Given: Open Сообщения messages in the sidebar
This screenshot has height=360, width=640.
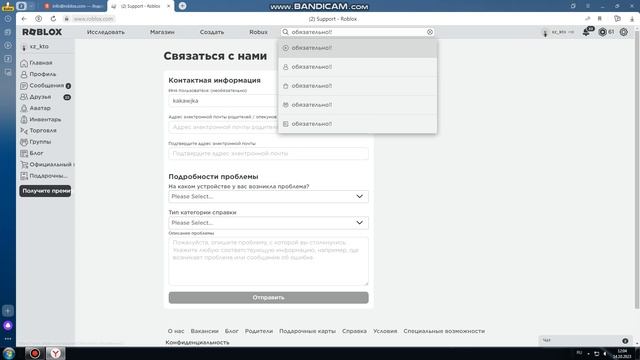Looking at the screenshot, I should (x=45, y=86).
